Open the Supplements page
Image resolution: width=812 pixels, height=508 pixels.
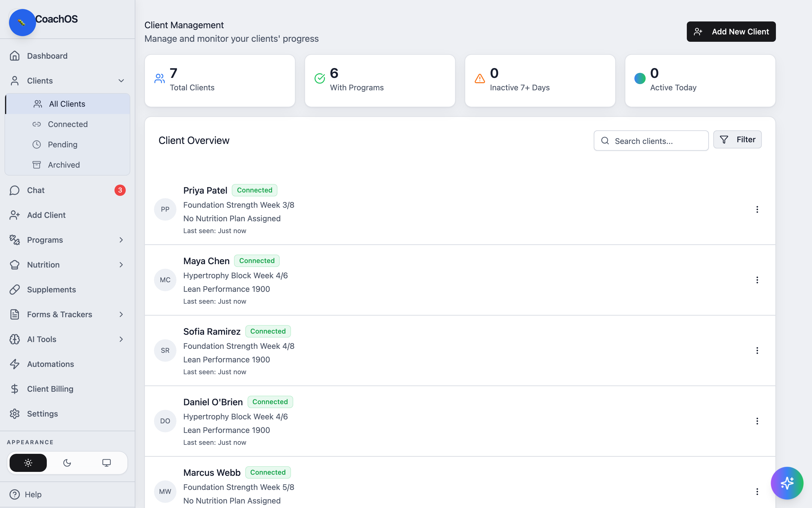point(67,290)
